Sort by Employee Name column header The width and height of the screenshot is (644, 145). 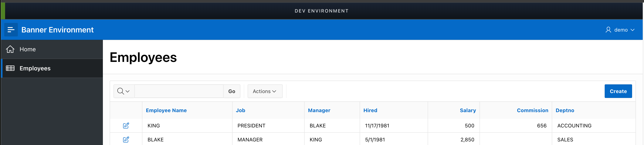coord(166,110)
